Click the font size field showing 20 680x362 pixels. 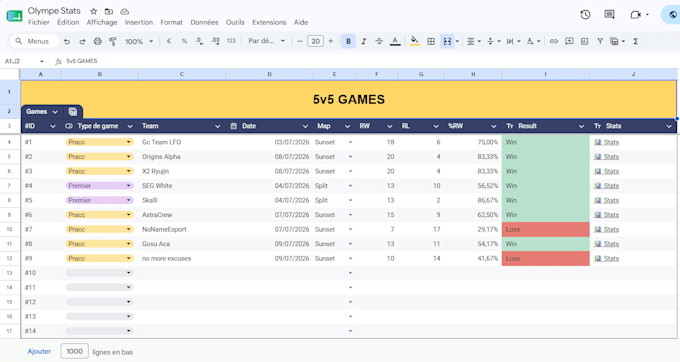click(x=315, y=41)
